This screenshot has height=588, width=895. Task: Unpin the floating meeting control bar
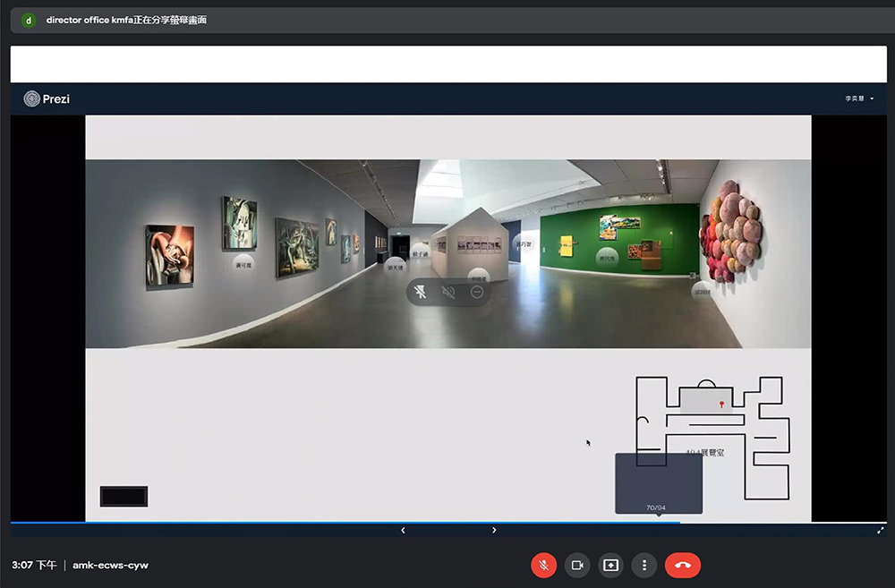420,293
